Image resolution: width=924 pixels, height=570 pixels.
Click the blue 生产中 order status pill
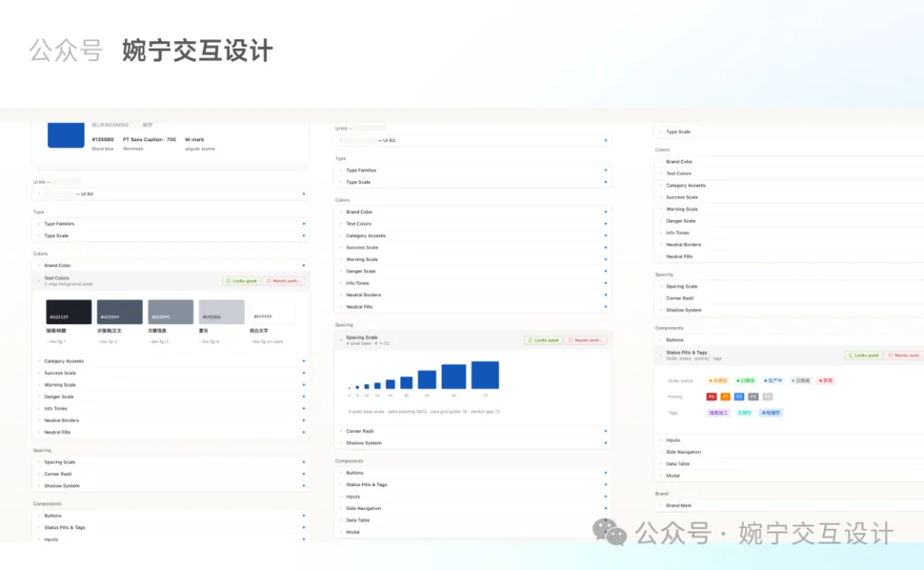click(773, 381)
